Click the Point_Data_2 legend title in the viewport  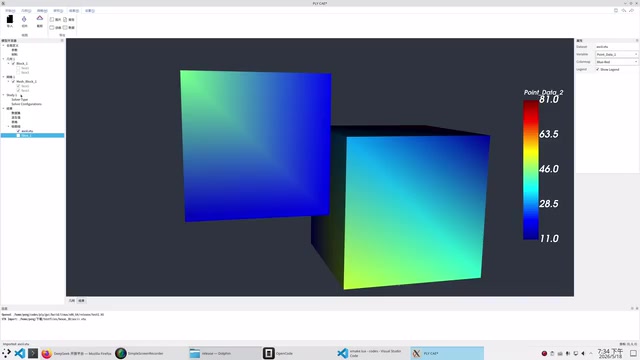(543, 92)
